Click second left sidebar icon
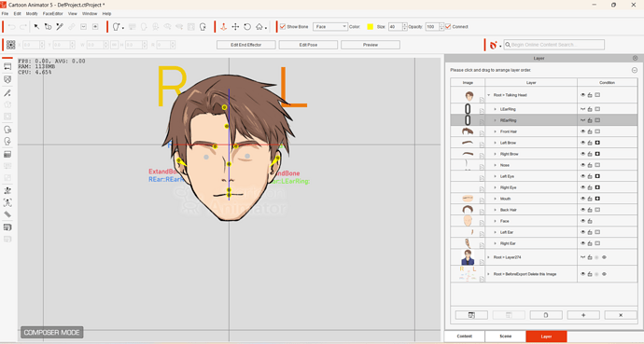This screenshot has height=344, width=644. coord(7,79)
